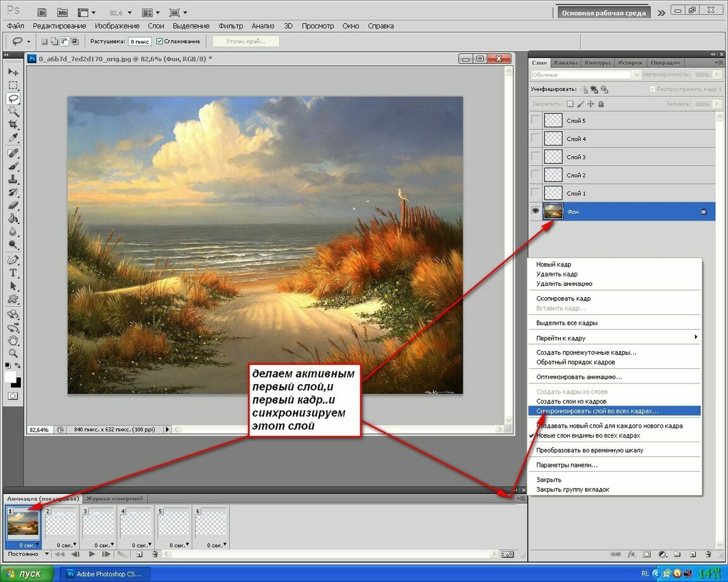Convert to timeline animation icon
728x582 pixels.
[x=508, y=554]
